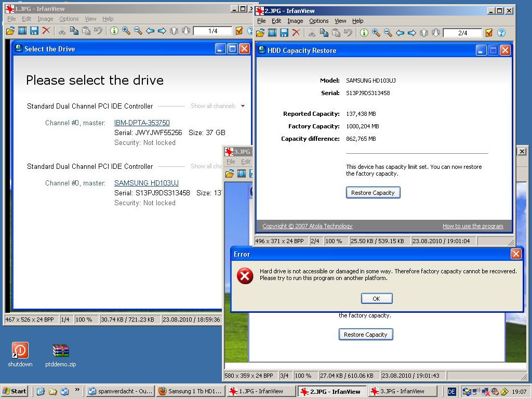Click the '580 x 359 x 24 BPP' status entry

pyautogui.click(x=251, y=376)
